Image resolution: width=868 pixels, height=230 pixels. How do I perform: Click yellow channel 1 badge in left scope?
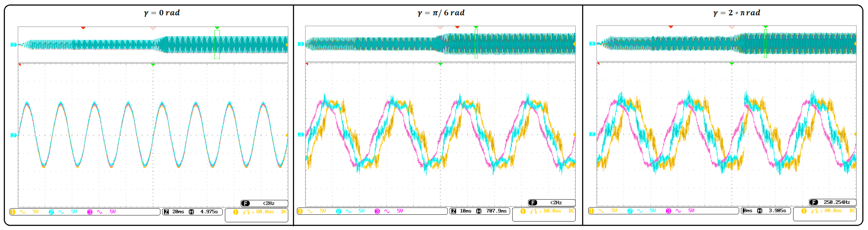[x=13, y=212]
